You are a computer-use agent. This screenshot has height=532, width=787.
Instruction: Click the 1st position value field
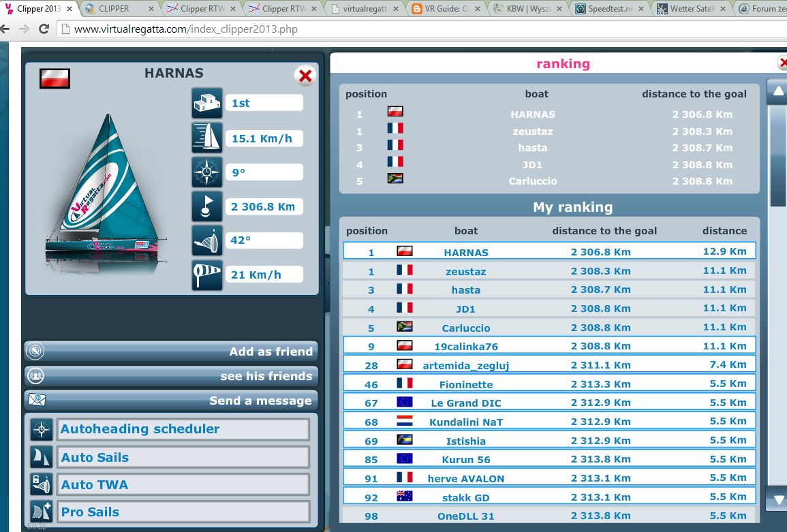(264, 103)
